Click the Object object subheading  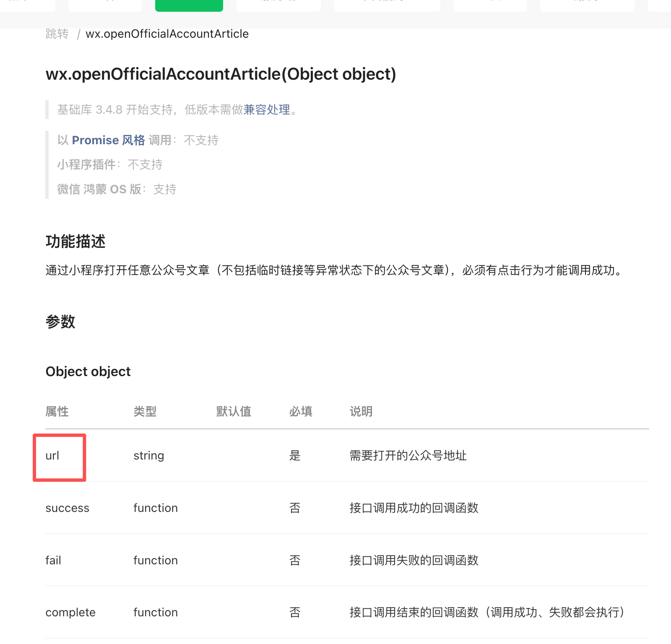point(88,371)
